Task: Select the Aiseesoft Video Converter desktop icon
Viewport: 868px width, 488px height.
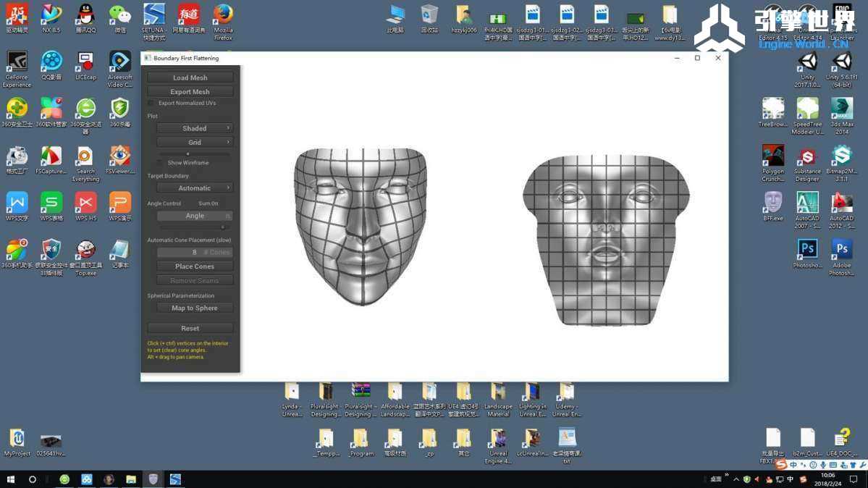Action: (120, 70)
